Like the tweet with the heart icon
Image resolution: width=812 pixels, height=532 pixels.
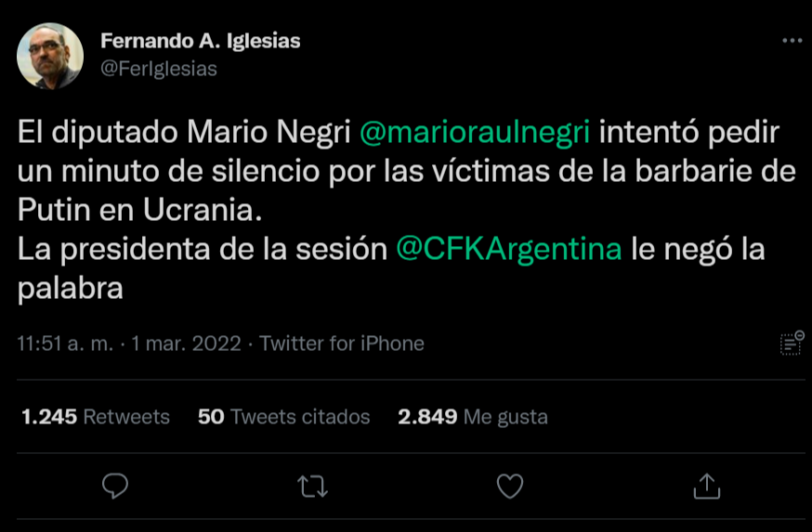510,486
